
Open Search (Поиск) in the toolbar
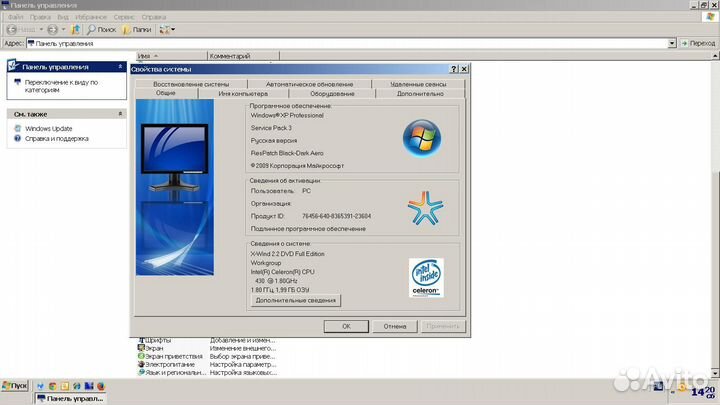click(101, 29)
